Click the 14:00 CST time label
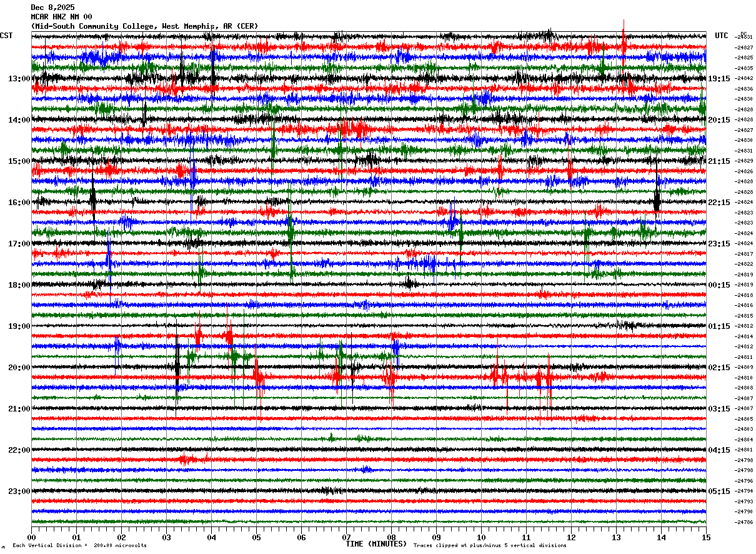The width and height of the screenshot is (756, 554). [x=19, y=119]
